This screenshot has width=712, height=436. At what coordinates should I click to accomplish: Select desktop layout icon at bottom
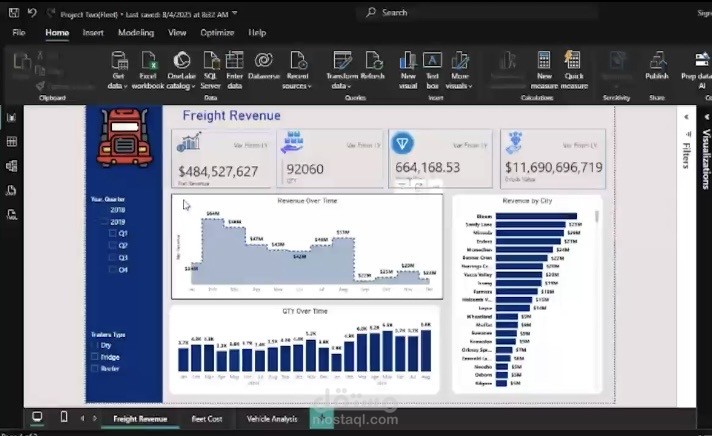(37, 417)
